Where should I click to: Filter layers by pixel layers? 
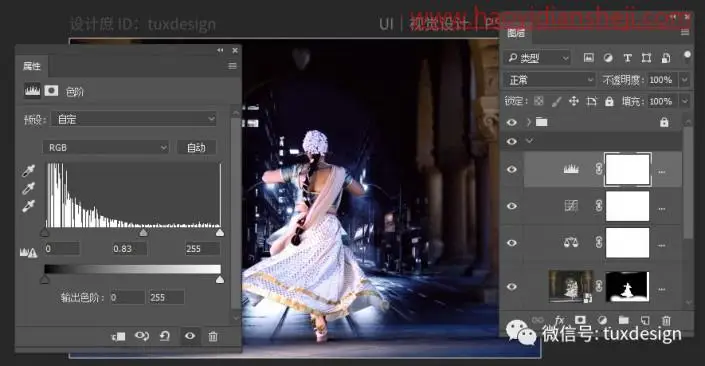588,58
